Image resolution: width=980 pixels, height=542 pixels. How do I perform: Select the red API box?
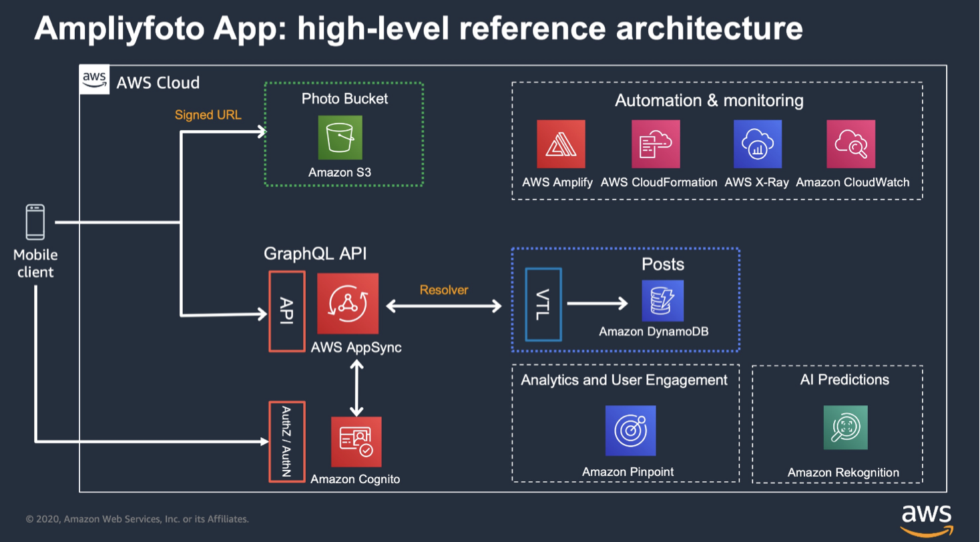click(x=287, y=311)
